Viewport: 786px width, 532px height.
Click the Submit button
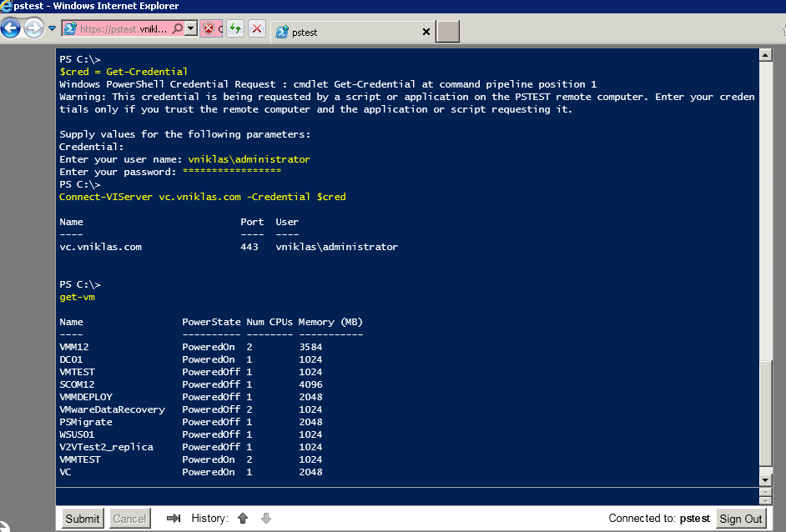point(83,519)
